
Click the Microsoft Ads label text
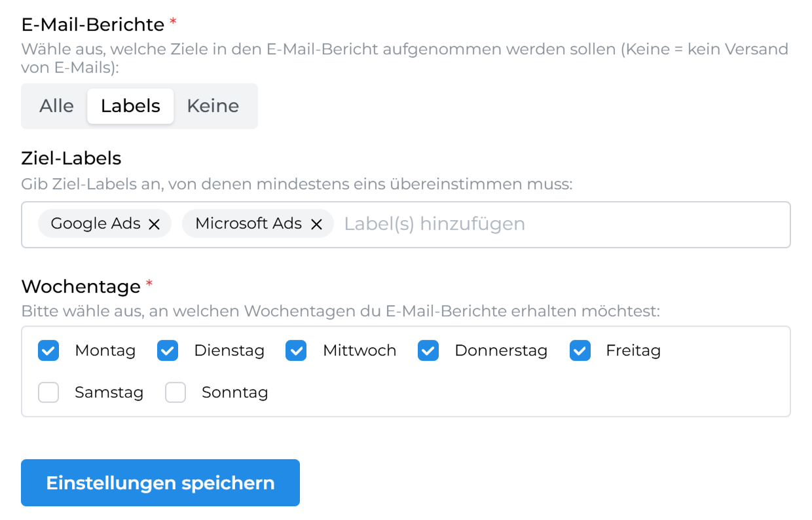[x=249, y=224]
